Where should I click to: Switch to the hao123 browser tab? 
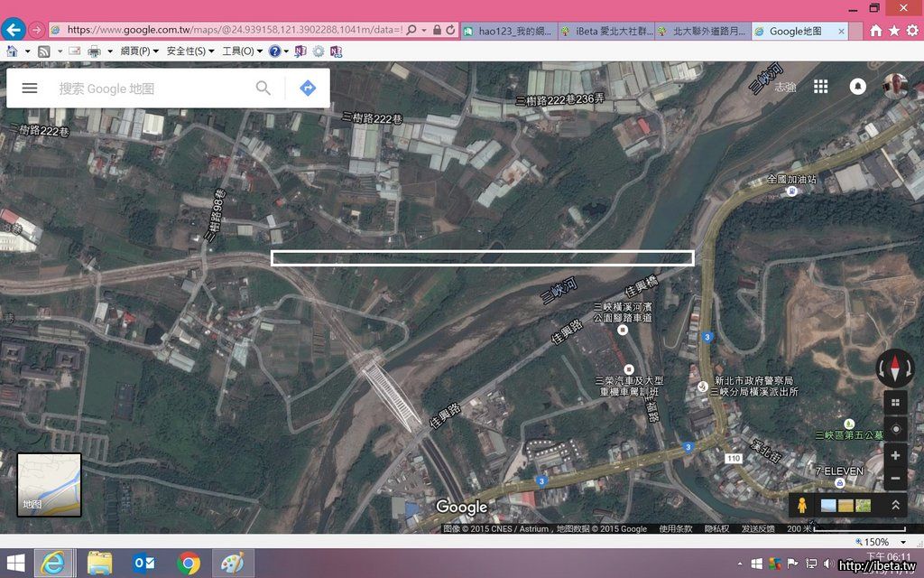pos(509,31)
